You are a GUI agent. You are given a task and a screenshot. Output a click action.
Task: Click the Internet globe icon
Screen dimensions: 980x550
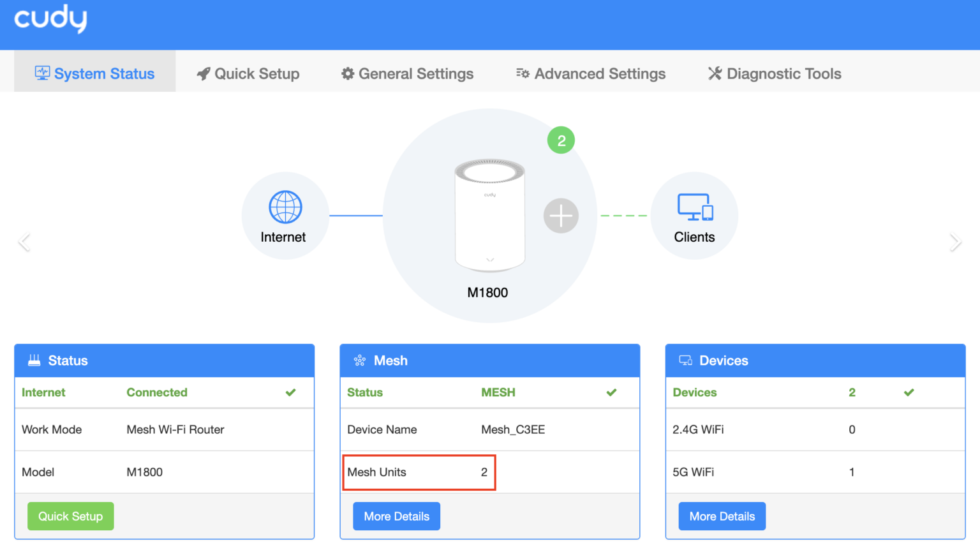pos(285,207)
